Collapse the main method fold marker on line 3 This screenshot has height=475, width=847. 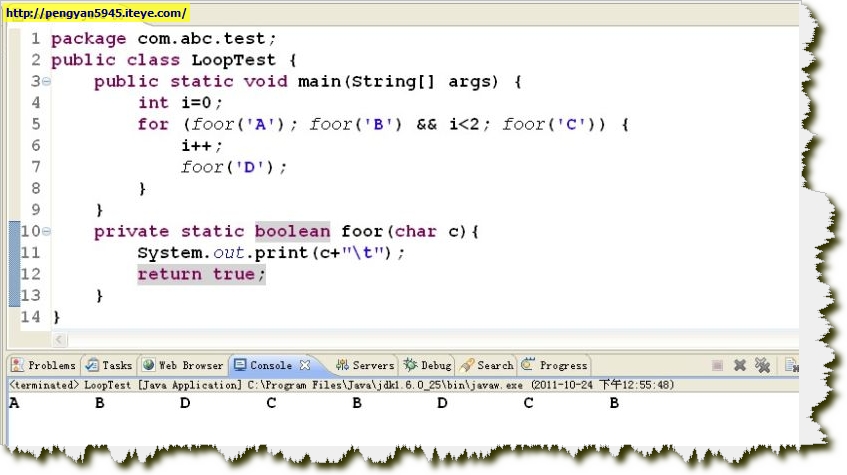tap(46, 82)
